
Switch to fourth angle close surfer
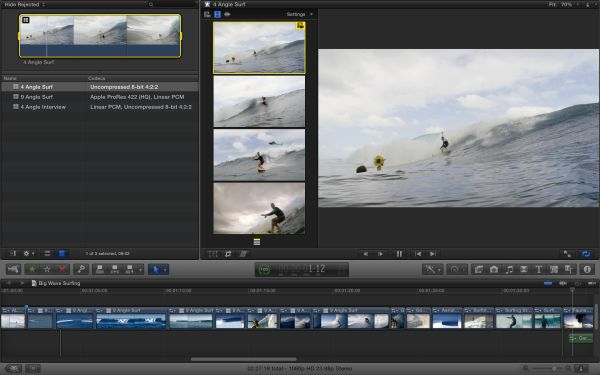click(x=259, y=209)
